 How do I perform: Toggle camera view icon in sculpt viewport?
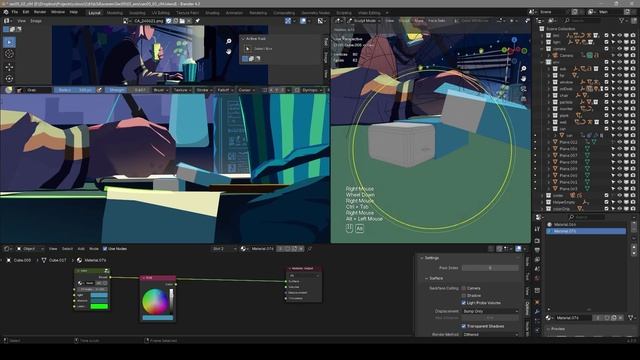point(524,89)
